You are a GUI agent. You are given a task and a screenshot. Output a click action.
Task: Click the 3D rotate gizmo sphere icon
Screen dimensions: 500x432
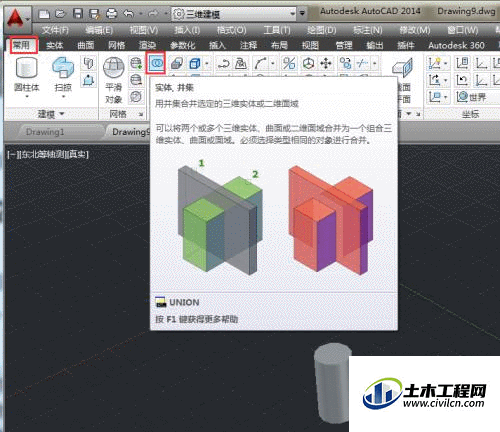[308, 63]
